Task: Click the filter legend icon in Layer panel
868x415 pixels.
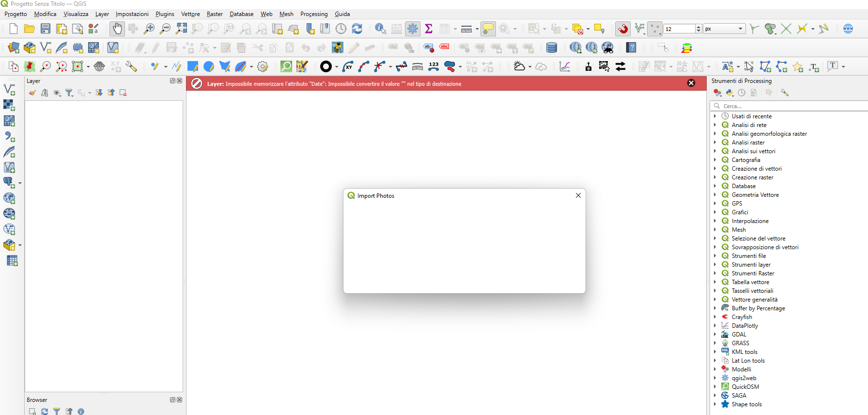Action: 69,93
